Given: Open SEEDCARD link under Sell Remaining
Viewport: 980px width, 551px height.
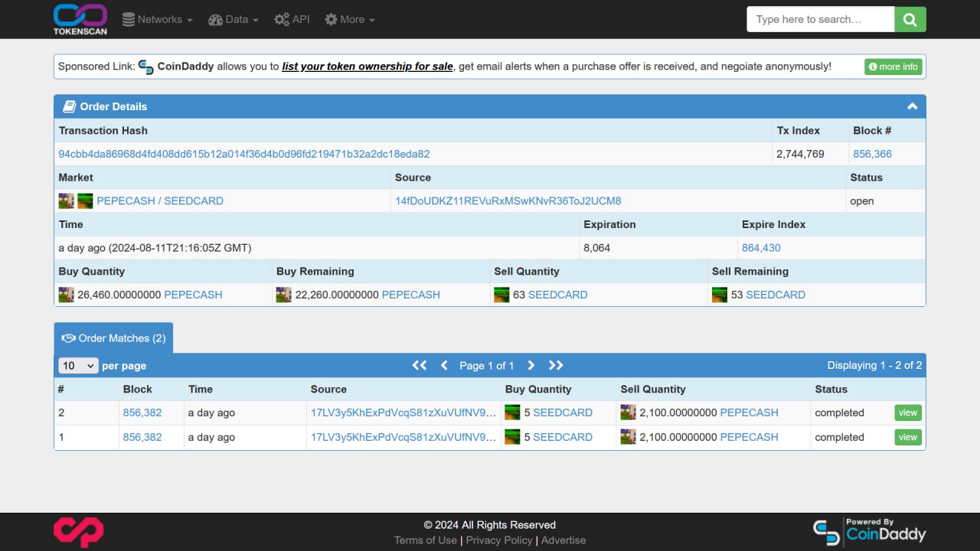Looking at the screenshot, I should click(x=776, y=295).
